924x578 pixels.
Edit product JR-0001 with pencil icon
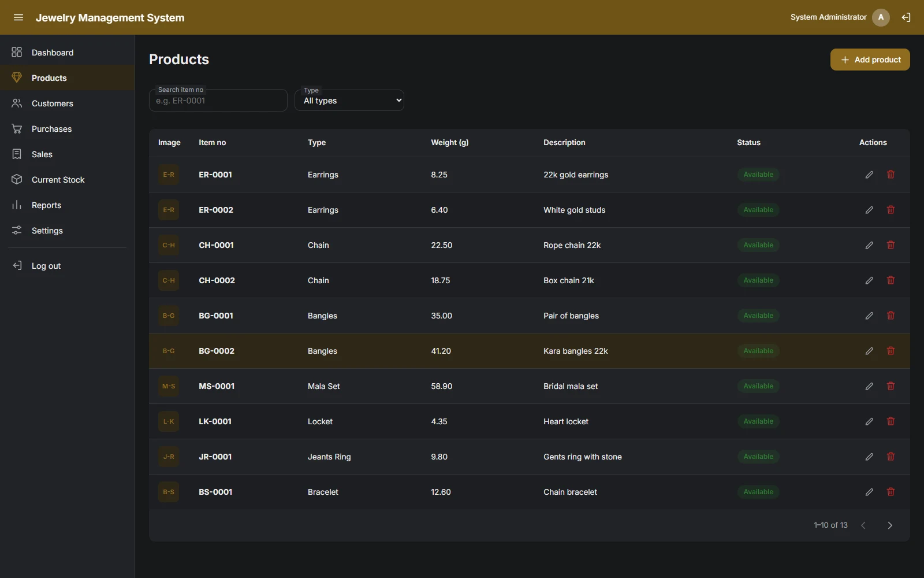(869, 457)
